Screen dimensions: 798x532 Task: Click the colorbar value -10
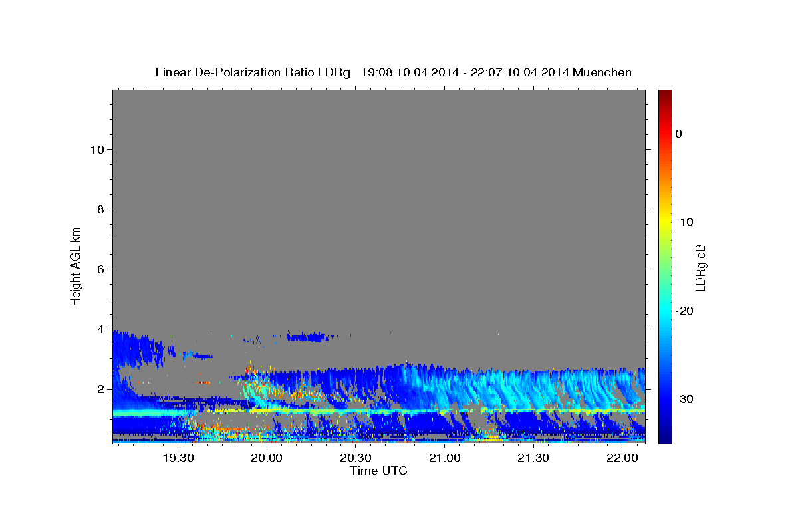point(684,222)
